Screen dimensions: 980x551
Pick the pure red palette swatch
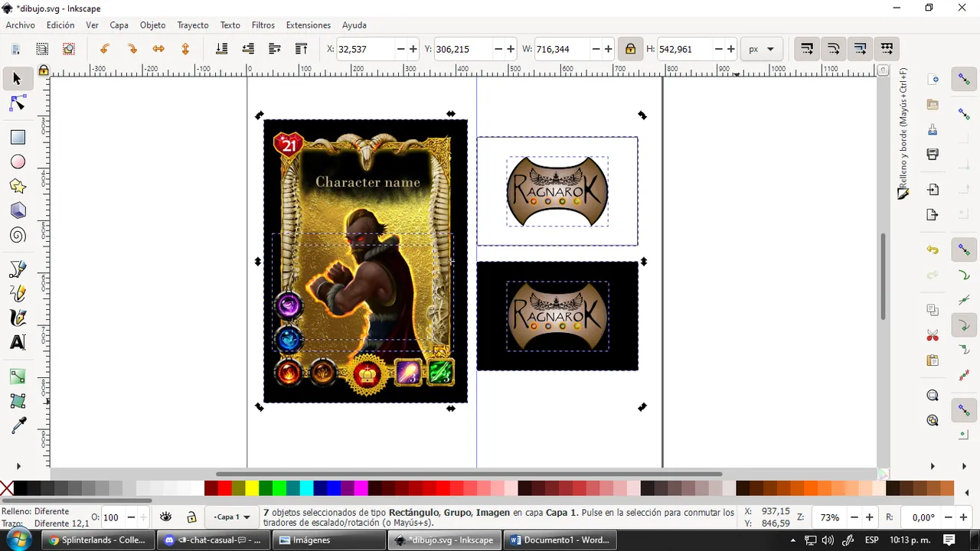pyautogui.click(x=224, y=488)
